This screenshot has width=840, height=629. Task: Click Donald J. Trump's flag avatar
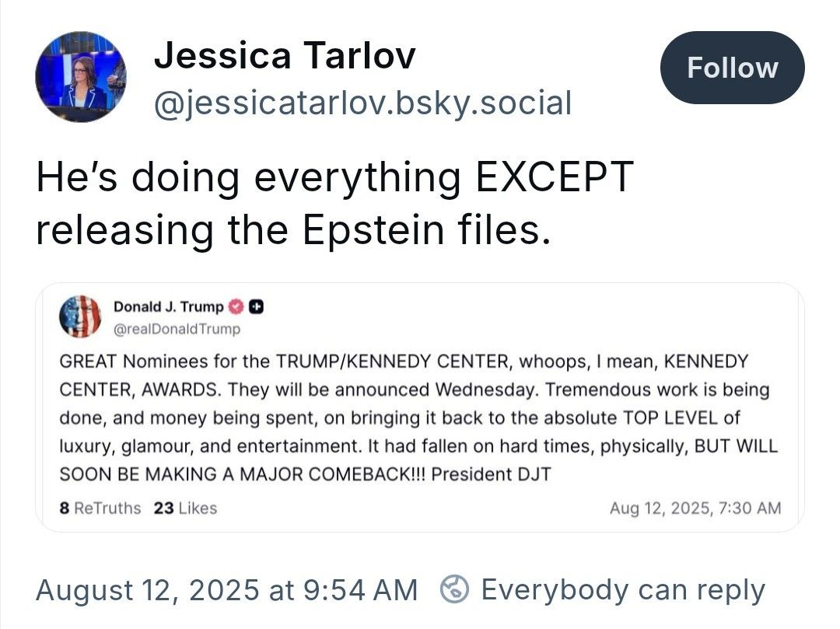(x=80, y=316)
